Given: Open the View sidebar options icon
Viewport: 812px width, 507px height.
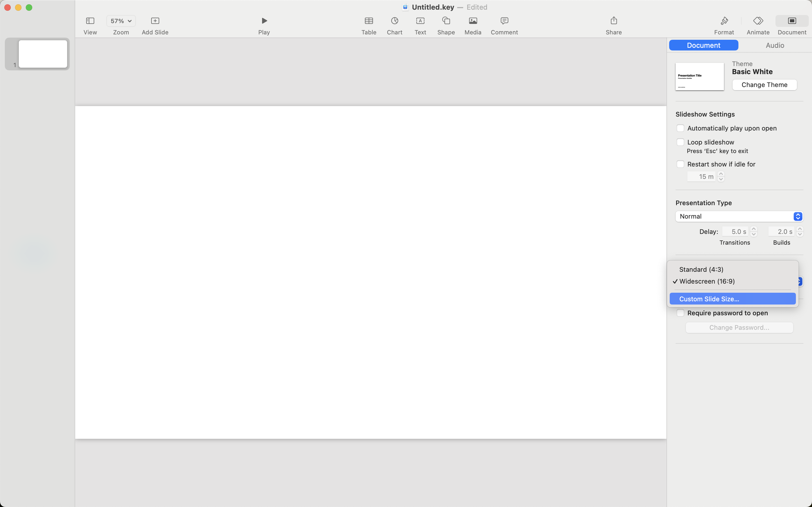Looking at the screenshot, I should (x=90, y=21).
